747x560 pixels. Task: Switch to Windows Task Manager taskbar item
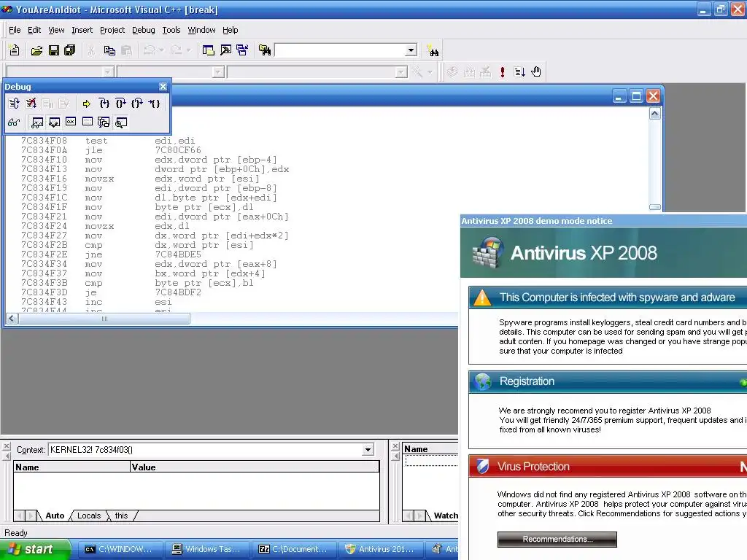point(208,549)
